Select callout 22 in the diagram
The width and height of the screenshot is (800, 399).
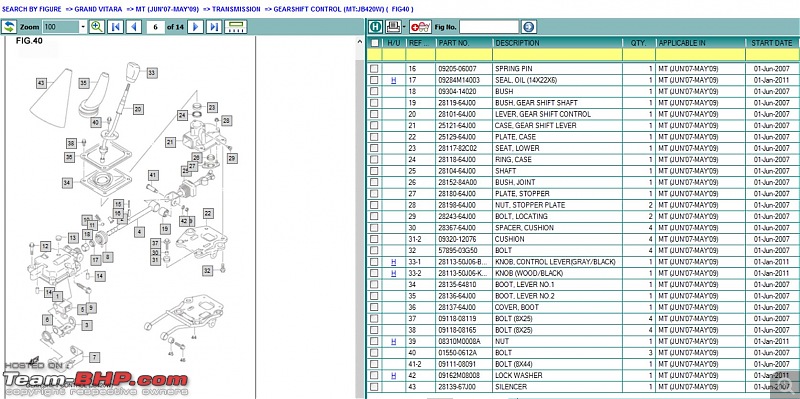[208, 213]
